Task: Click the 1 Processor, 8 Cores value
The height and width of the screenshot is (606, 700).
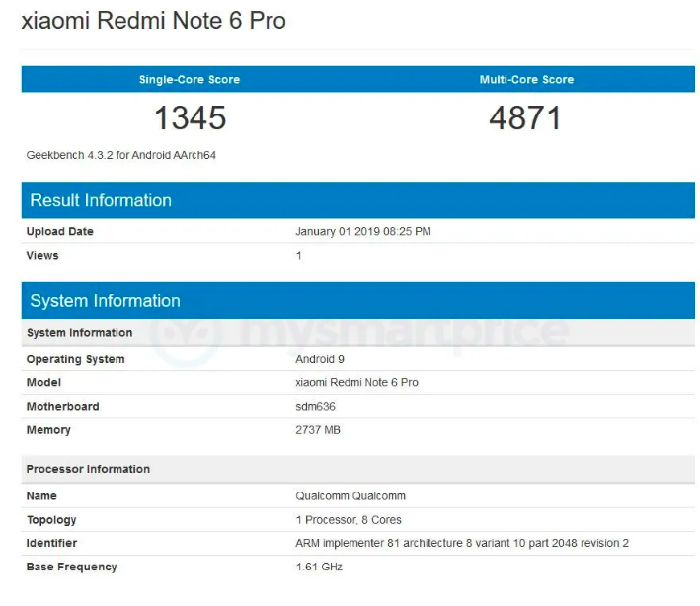Action: pos(349,520)
